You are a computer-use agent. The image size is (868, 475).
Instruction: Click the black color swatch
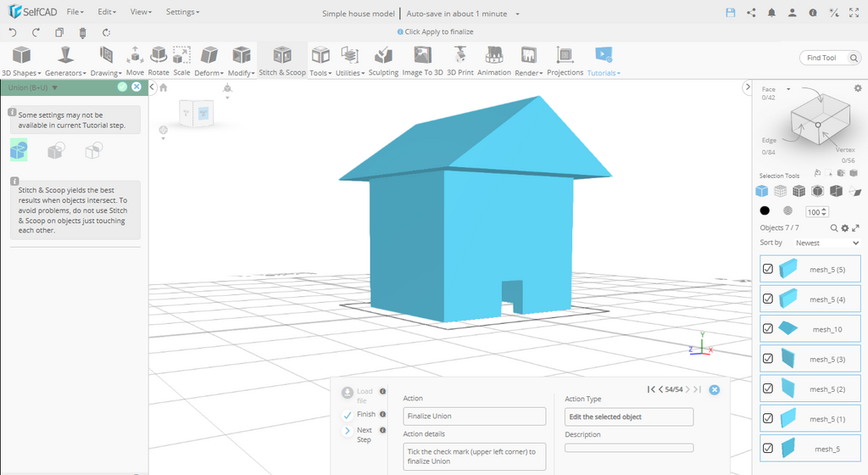pos(765,211)
